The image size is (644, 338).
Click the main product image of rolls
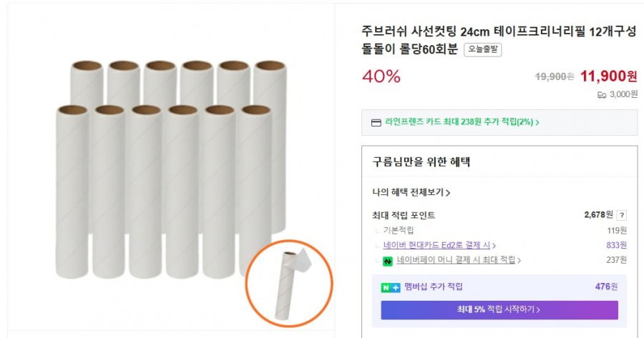[171, 169]
